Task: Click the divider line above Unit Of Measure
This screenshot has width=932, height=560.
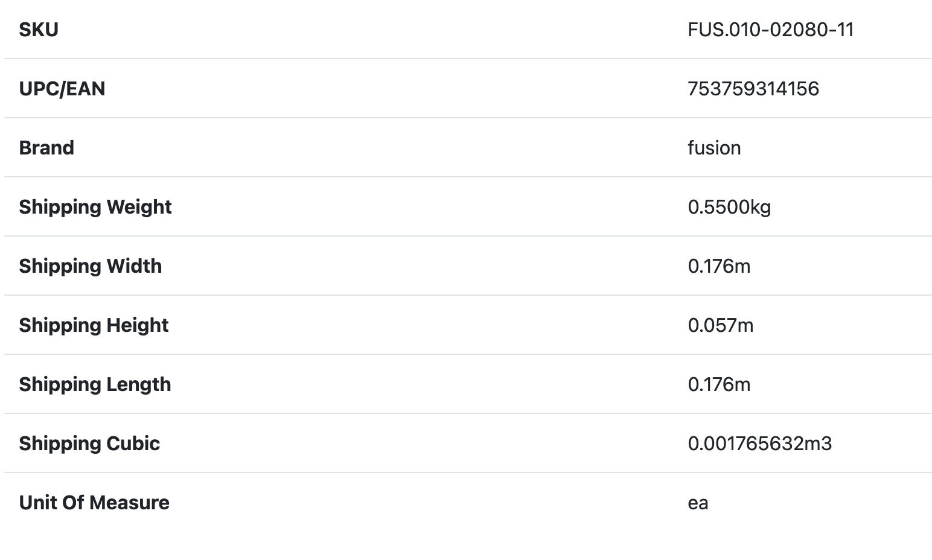Action: coord(468,472)
